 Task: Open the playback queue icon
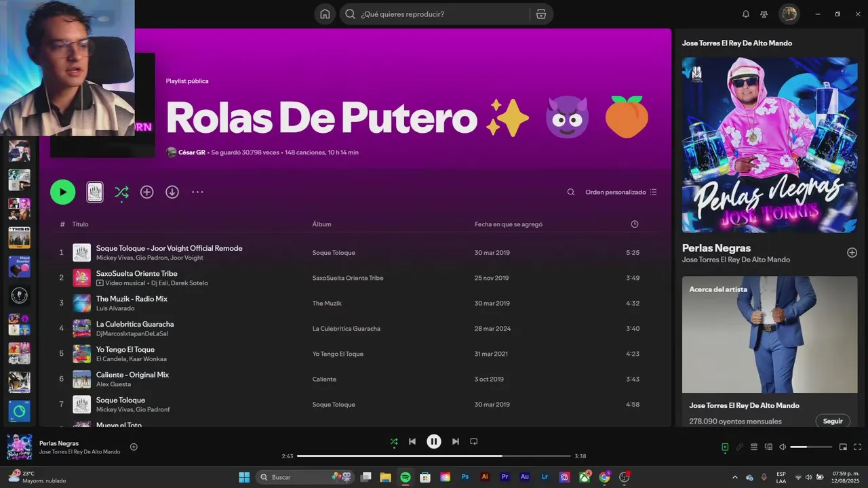click(753, 447)
